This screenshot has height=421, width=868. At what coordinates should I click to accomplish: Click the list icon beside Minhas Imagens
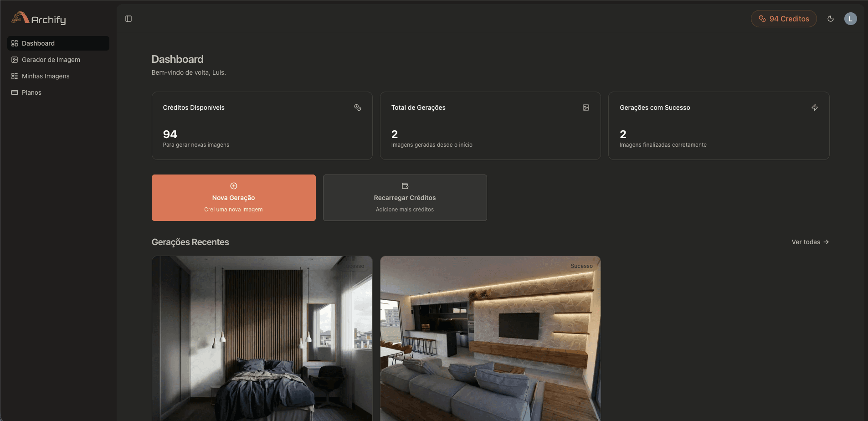tap(15, 76)
